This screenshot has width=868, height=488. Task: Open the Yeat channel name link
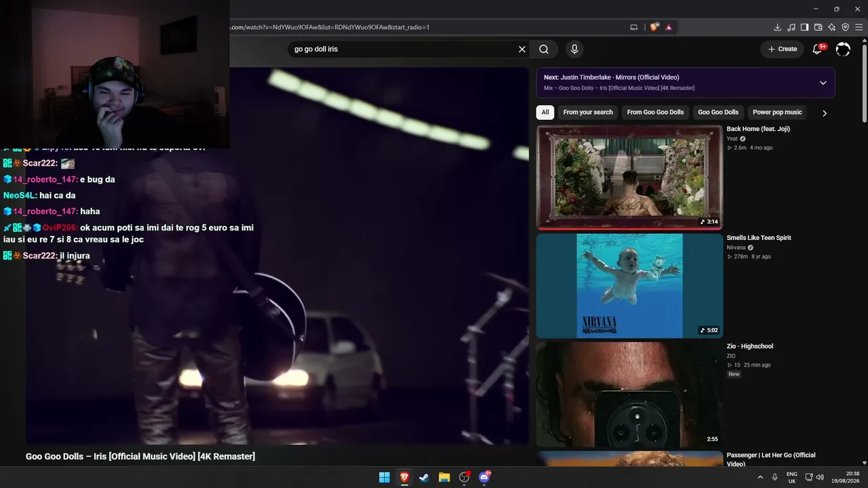click(732, 138)
